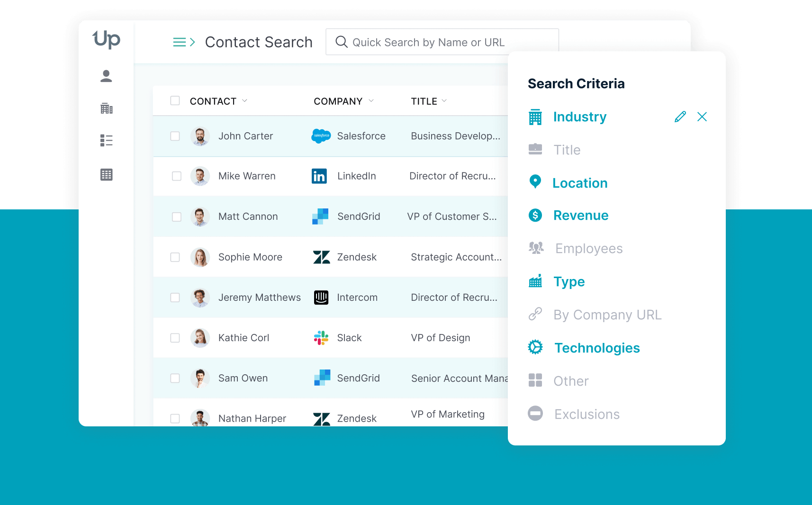Remove Industry criteria with the X icon
Viewport: 812px width, 505px height.
pos(702,117)
